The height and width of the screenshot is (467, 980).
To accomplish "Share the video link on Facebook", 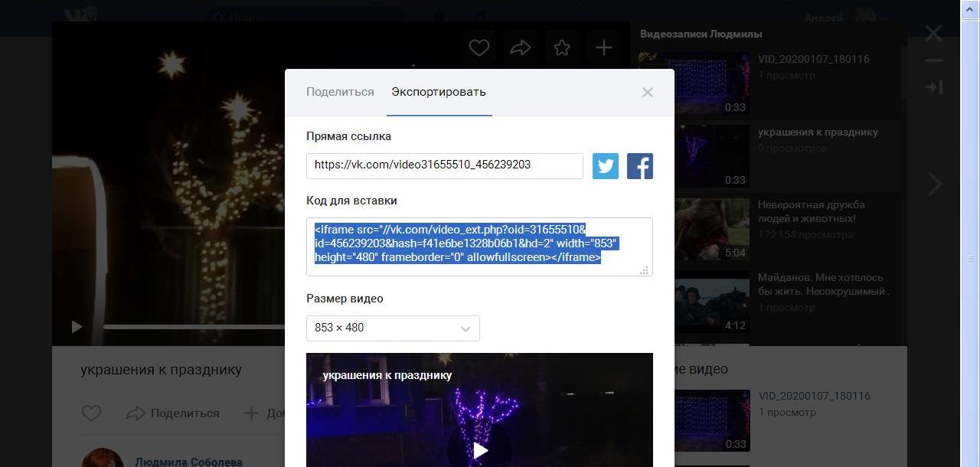I will tap(640, 166).
